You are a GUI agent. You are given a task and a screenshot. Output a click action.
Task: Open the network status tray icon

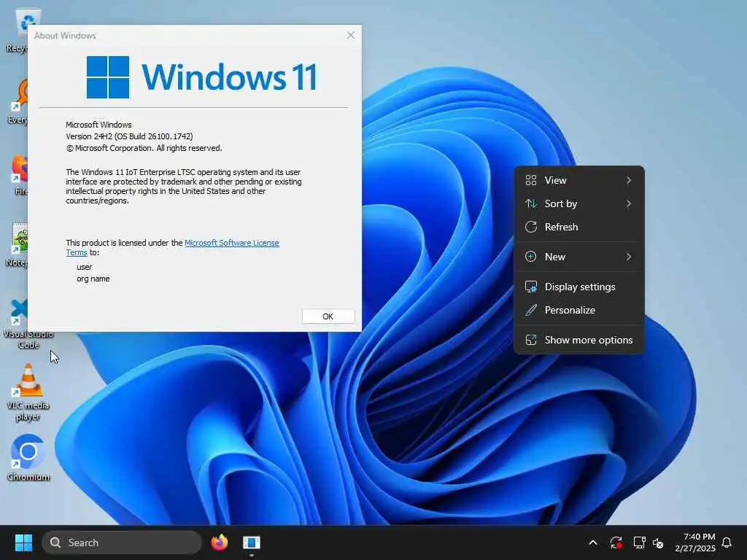639,542
